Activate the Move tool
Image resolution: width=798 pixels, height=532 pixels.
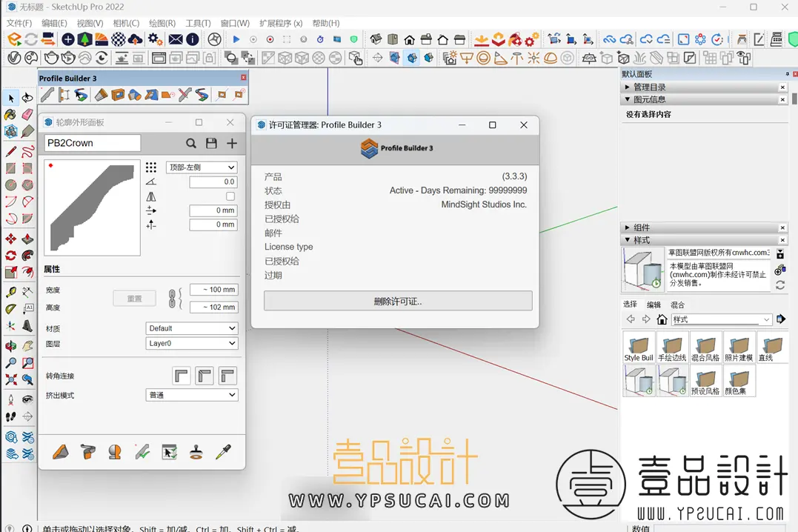point(10,239)
